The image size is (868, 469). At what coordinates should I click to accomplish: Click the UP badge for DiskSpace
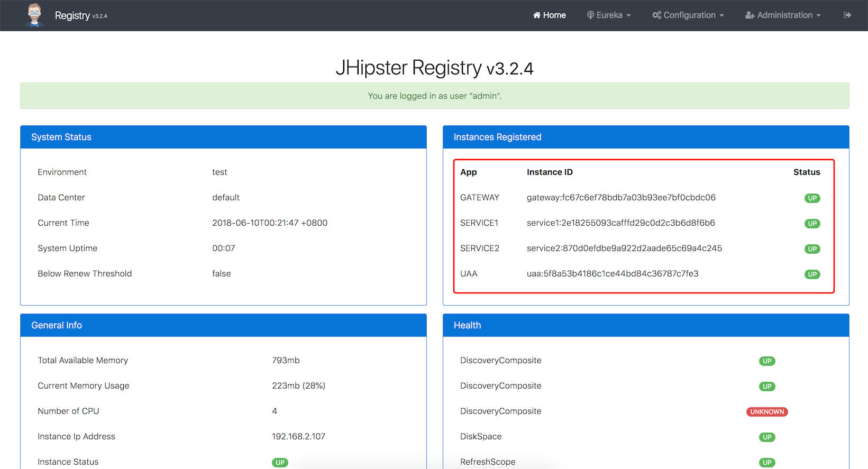click(x=767, y=437)
